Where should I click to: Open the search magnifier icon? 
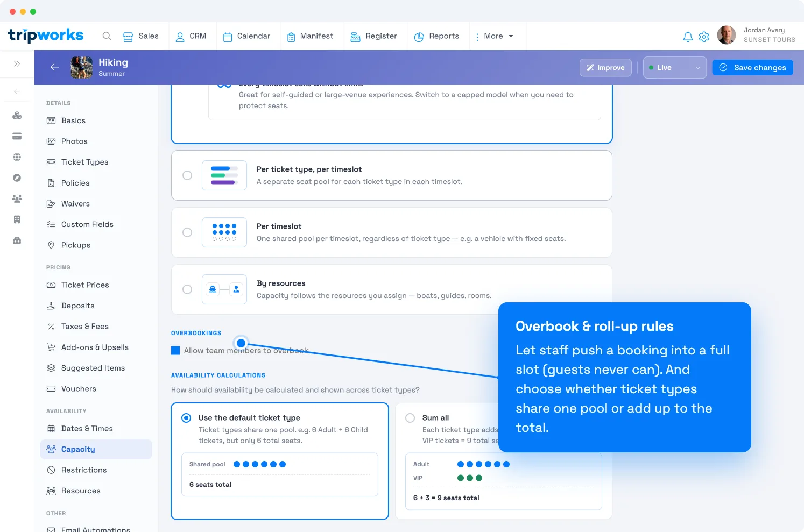107,36
